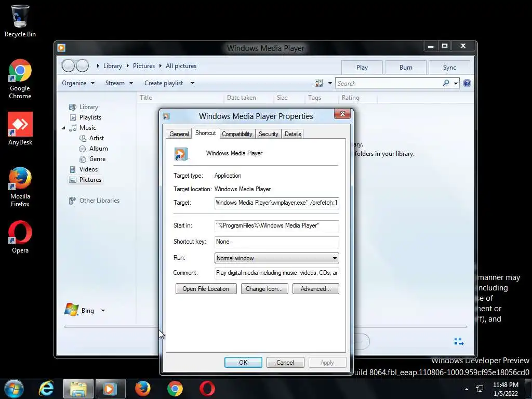Open the taskbar clock showing 11:48 PM
The width and height of the screenshot is (532, 399).
click(x=506, y=389)
